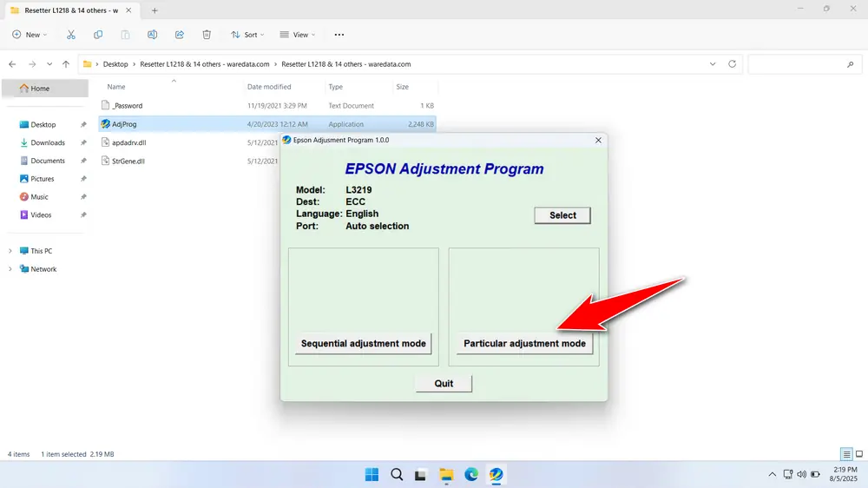The height and width of the screenshot is (488, 868).
Task: Switch to Epson Adjustment Program taskbar icon
Action: (x=496, y=475)
